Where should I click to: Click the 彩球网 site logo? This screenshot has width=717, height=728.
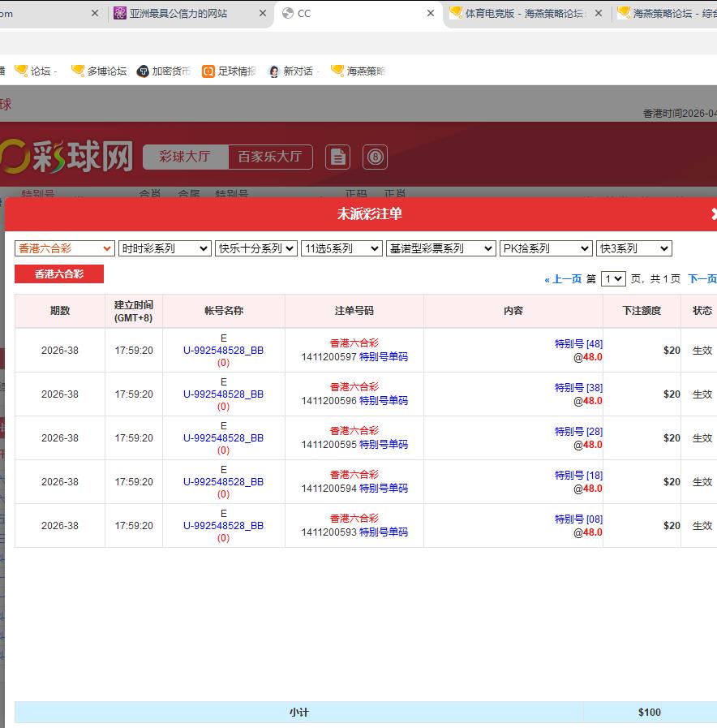pos(67,156)
